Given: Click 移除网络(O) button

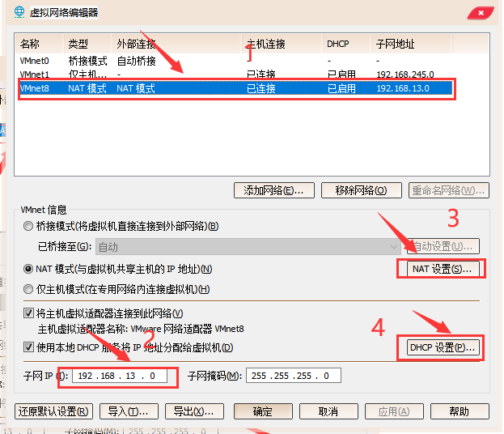Looking at the screenshot, I should 362,190.
